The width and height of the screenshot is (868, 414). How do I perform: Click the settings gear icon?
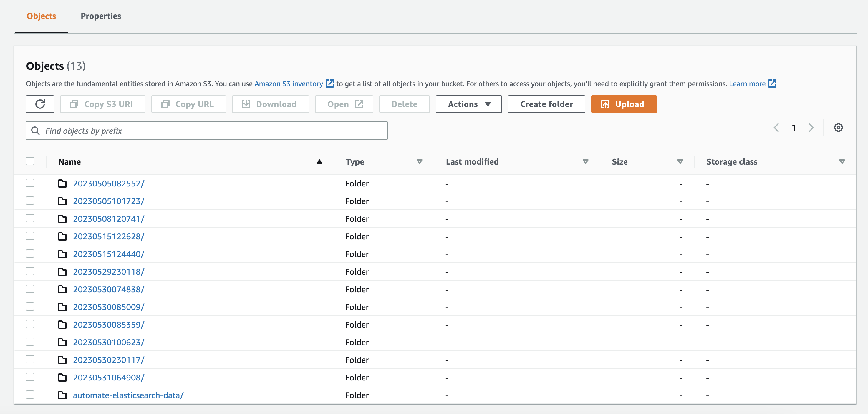pos(839,128)
